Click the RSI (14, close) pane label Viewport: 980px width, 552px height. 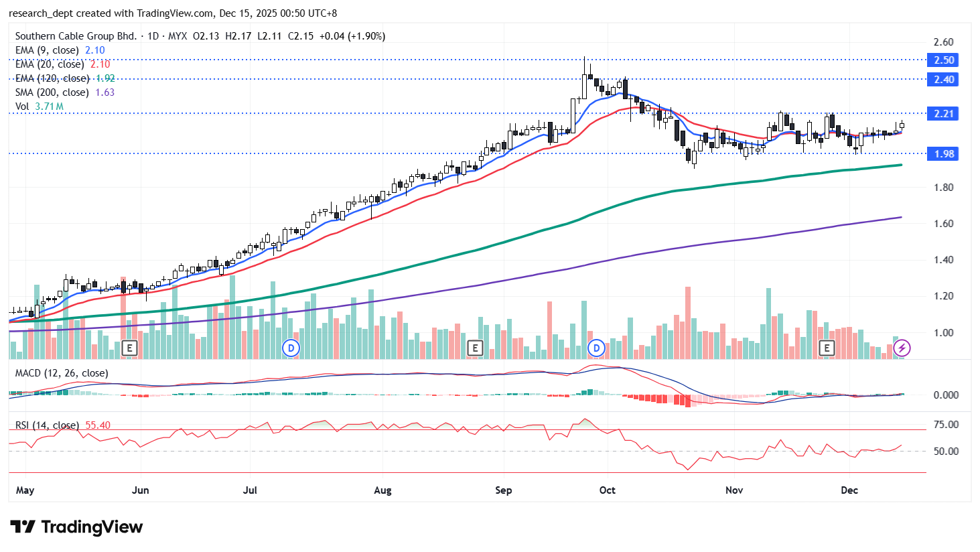coord(47,425)
